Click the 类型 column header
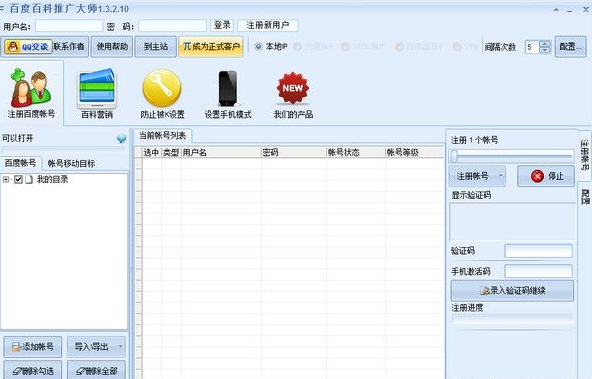The height and width of the screenshot is (379, 592). click(171, 153)
